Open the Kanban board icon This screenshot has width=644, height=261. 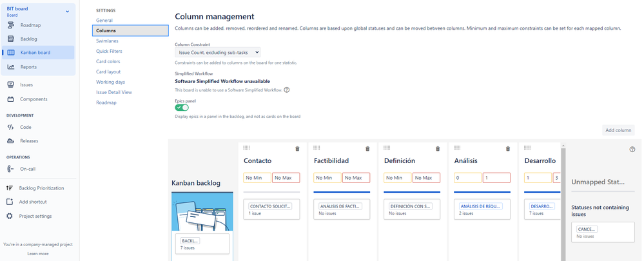11,53
